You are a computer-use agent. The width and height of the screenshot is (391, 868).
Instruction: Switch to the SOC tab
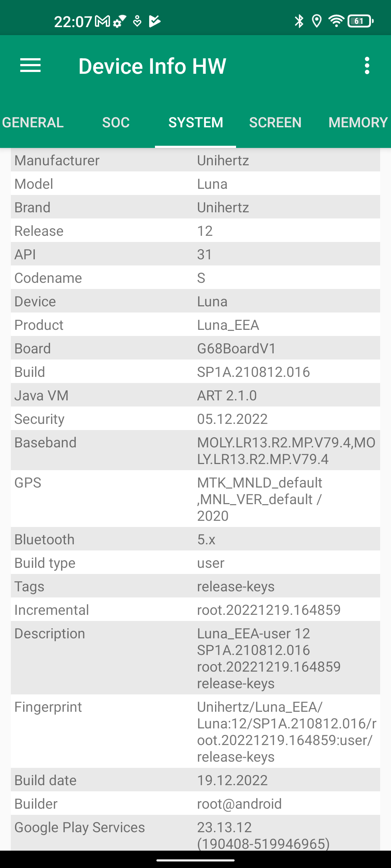(116, 123)
